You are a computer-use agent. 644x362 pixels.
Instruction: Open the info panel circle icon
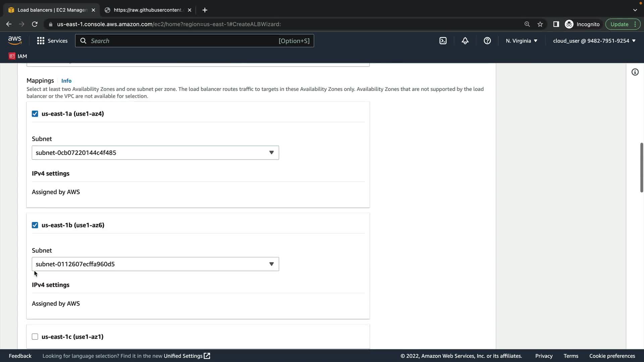(635, 72)
